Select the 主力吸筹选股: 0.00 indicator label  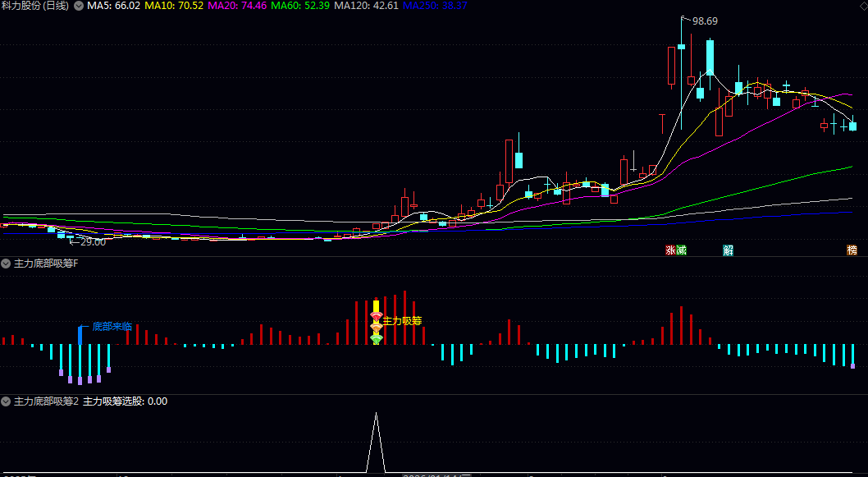(125, 401)
